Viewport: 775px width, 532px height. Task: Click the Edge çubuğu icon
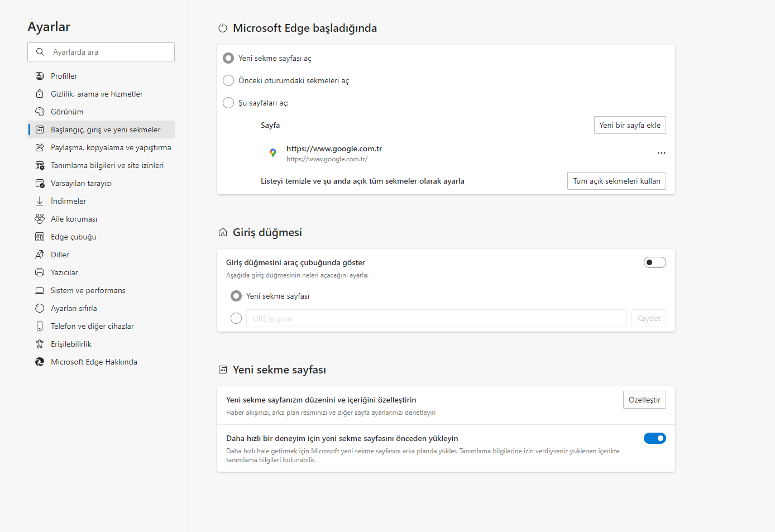(40, 237)
